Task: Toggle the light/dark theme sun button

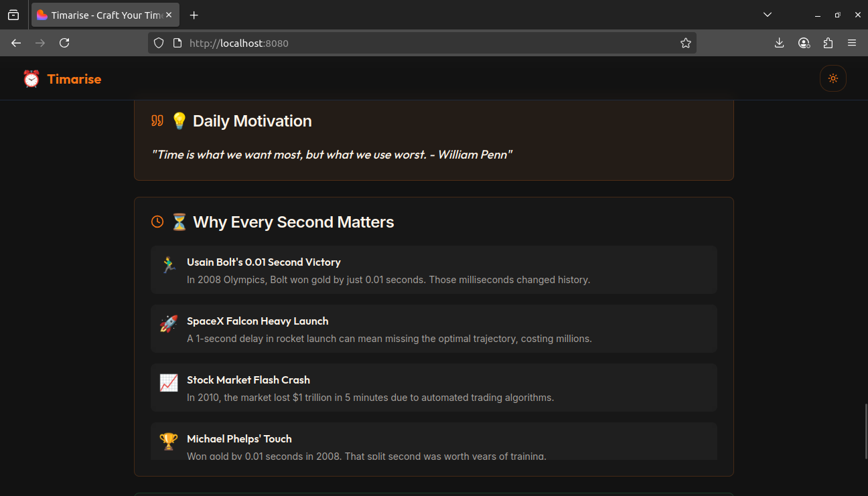Action: [833, 78]
